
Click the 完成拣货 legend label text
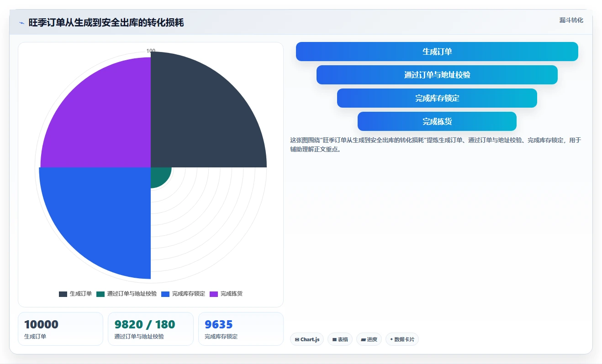[x=232, y=294]
